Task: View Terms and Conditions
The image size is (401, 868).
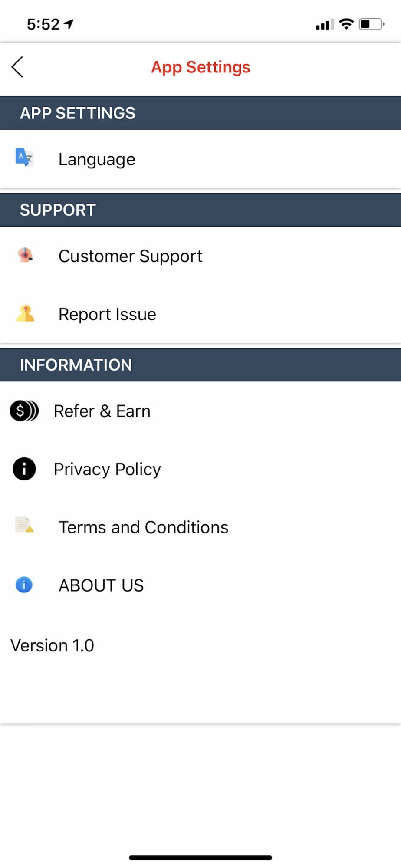Action: click(x=143, y=527)
